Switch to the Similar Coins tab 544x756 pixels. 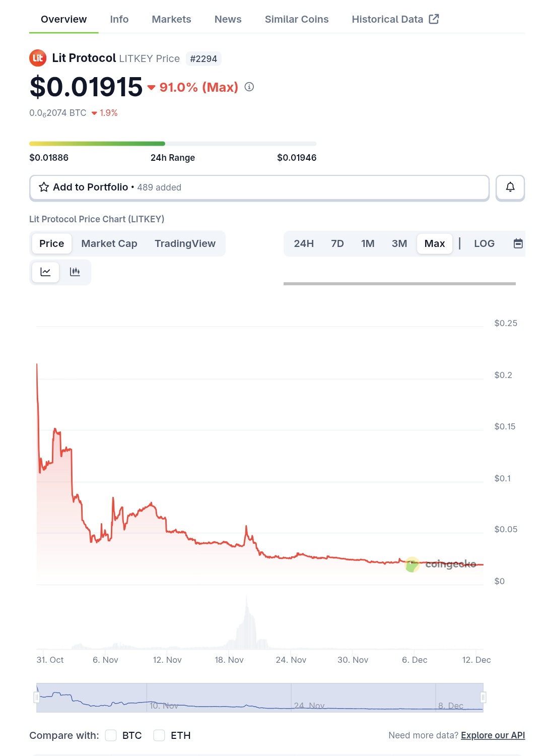pyautogui.click(x=297, y=19)
